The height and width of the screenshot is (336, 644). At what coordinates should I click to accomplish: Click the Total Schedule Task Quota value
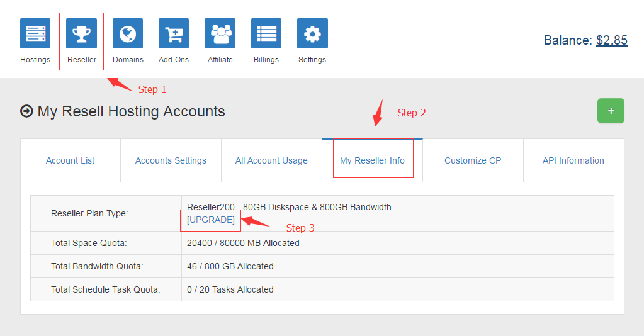pyautogui.click(x=230, y=289)
